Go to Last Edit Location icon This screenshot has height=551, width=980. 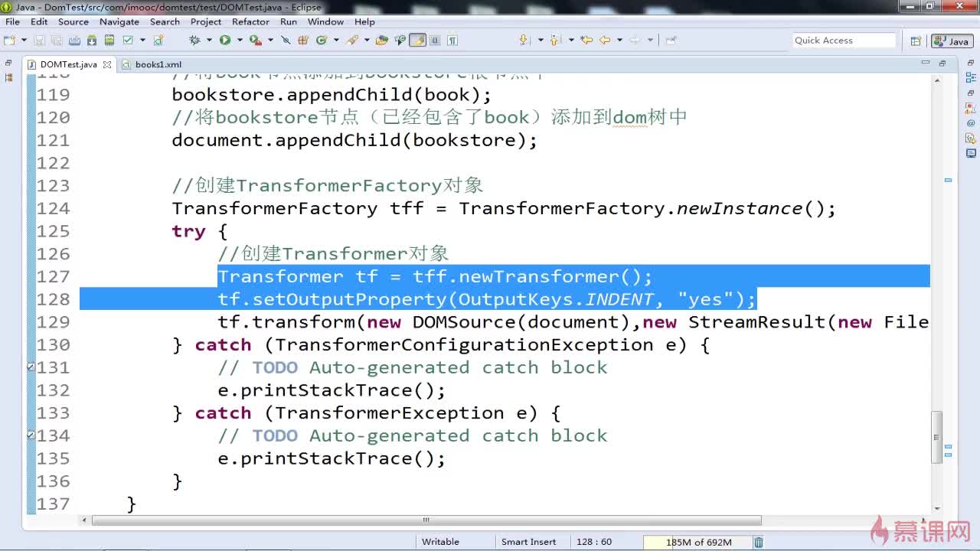pos(586,40)
